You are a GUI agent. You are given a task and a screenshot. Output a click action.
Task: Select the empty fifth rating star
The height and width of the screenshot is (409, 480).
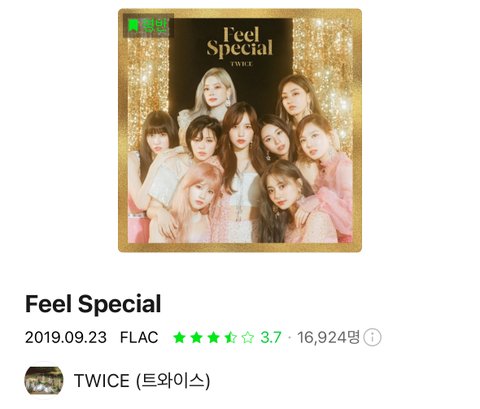click(247, 337)
